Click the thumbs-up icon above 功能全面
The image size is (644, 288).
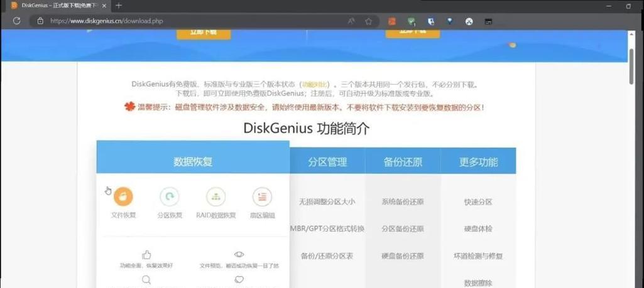pos(146,255)
